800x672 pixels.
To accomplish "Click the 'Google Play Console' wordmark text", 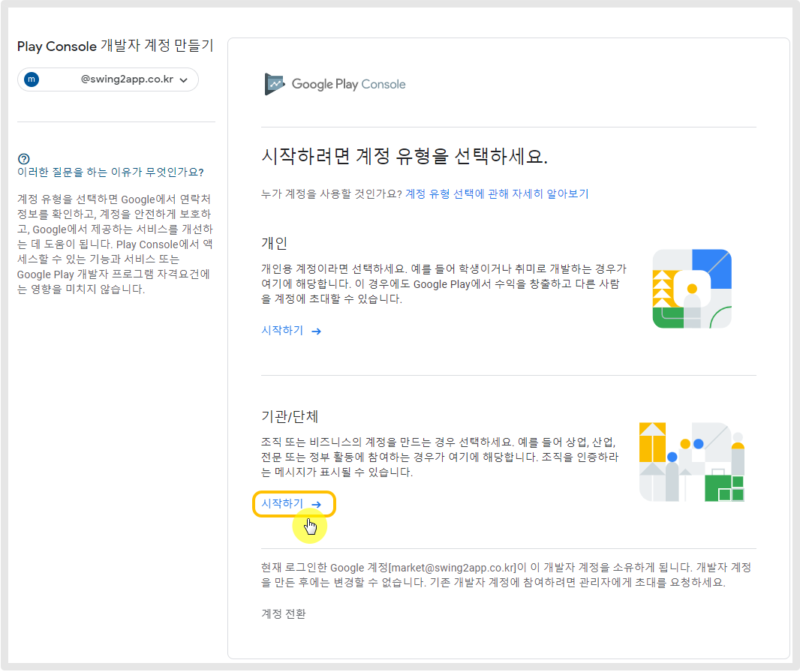I will point(348,84).
